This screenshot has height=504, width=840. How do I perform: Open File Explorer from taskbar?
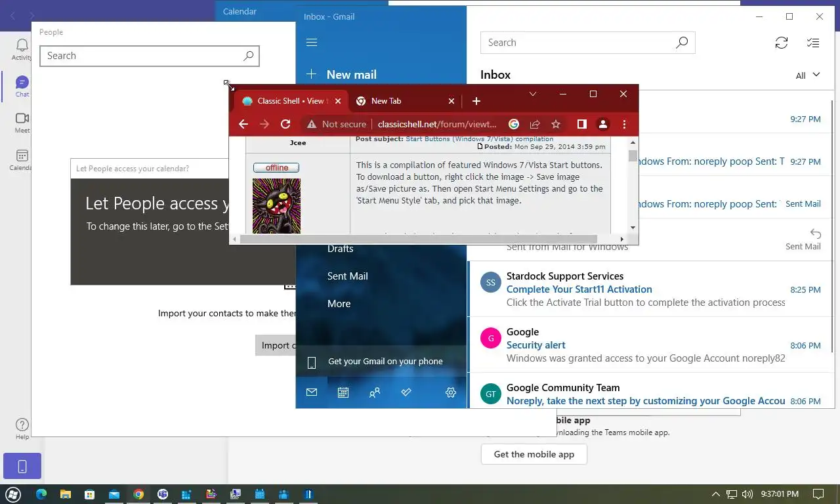pyautogui.click(x=65, y=494)
